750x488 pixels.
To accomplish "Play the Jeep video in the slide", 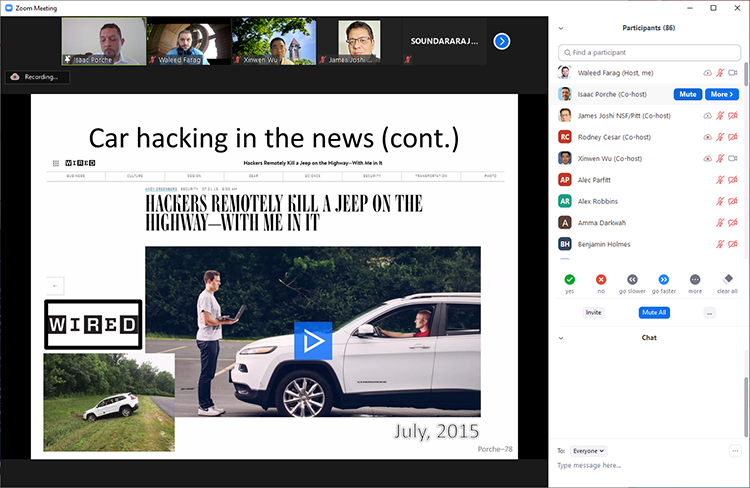I will tap(313, 341).
